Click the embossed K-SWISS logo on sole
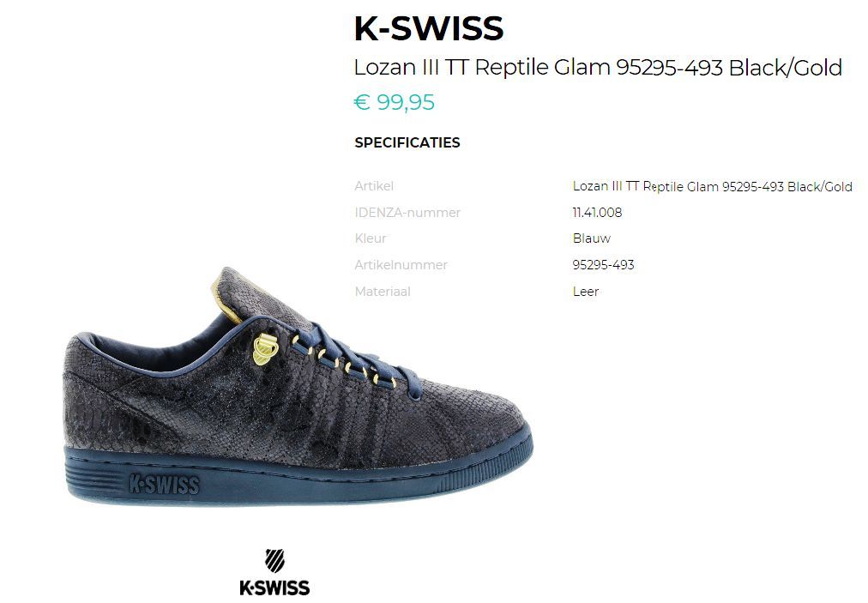868x603 pixels. (x=164, y=484)
